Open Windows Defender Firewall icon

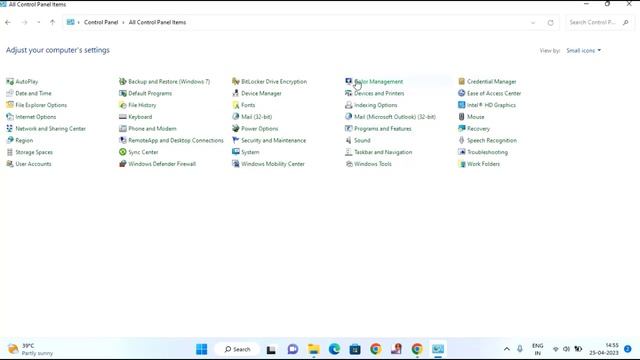point(122,164)
